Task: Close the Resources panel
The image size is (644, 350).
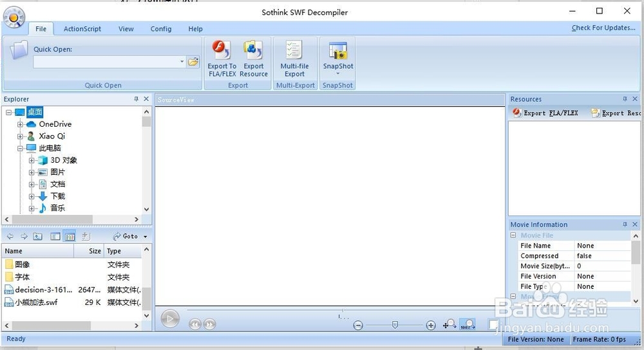Action: [x=635, y=99]
